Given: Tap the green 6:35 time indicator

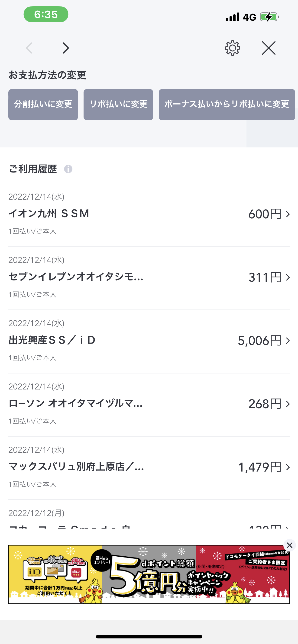Looking at the screenshot, I should pyautogui.click(x=46, y=15).
